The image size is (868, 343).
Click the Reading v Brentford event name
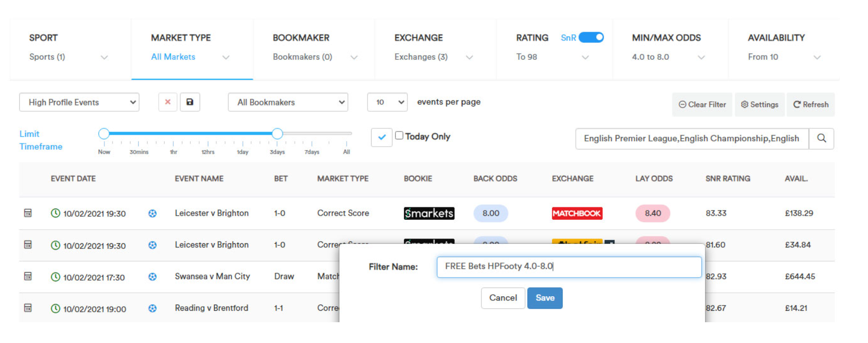point(212,308)
